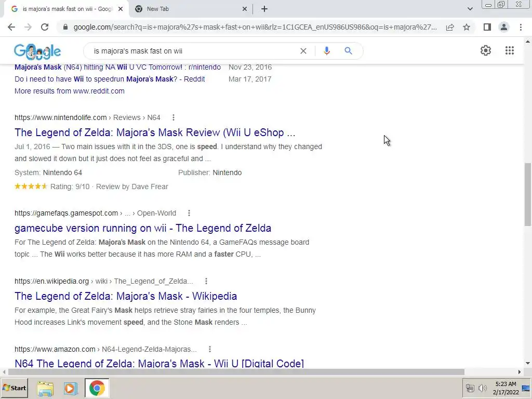The width and height of the screenshot is (532, 399).
Task: Open the Start menu
Action: [x=14, y=388]
